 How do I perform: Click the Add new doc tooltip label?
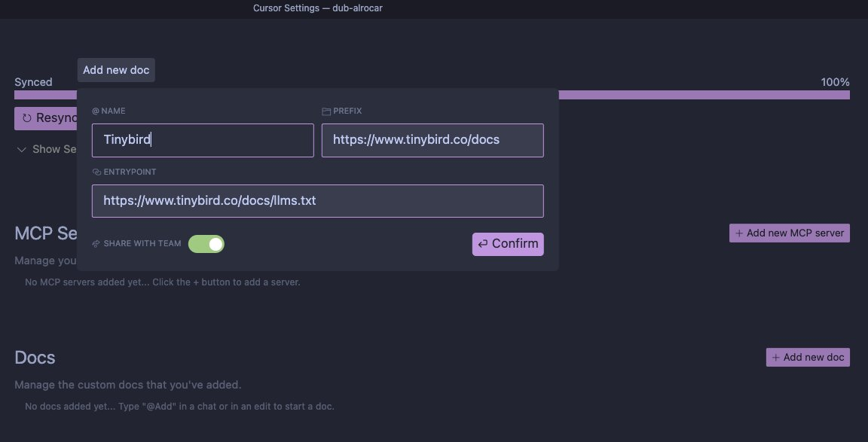coord(116,70)
